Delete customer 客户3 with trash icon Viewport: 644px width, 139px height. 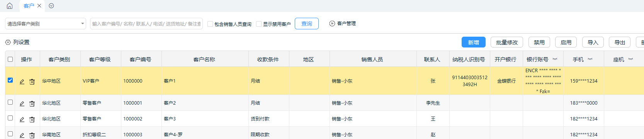(x=32, y=119)
